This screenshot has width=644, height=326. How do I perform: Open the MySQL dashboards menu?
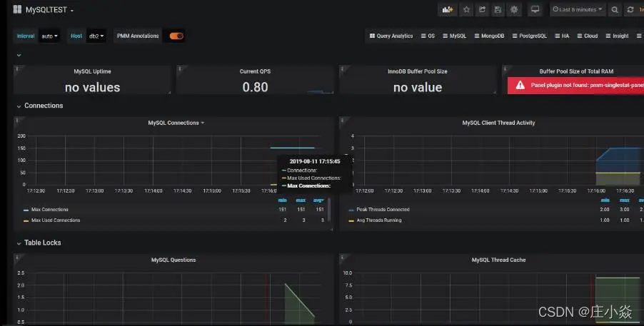pos(455,36)
